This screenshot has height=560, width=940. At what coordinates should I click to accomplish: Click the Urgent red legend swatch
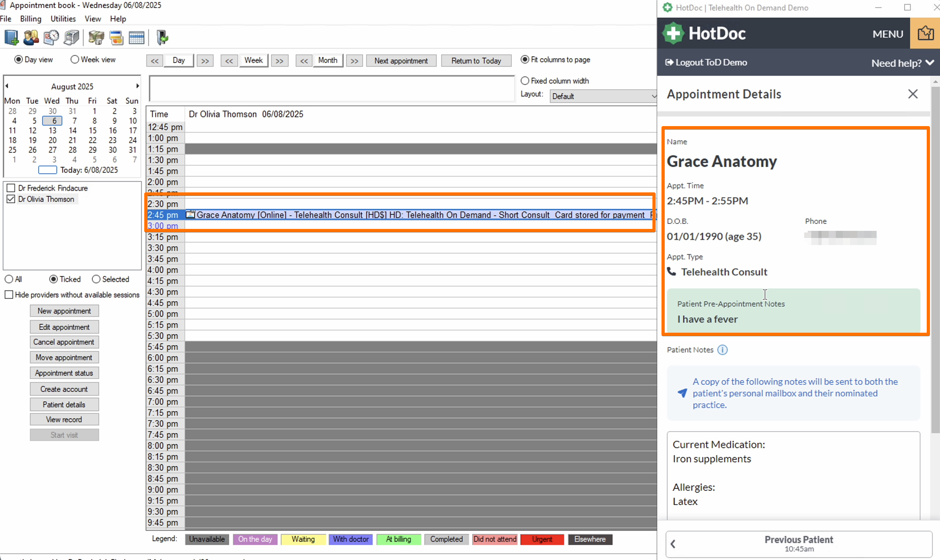pyautogui.click(x=542, y=539)
